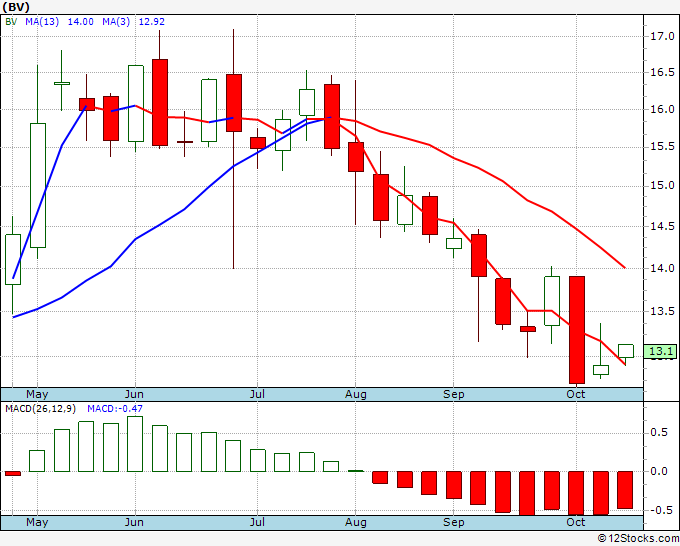Click the MA(3) value 12.92
The width and height of the screenshot is (680, 546).
(x=152, y=22)
